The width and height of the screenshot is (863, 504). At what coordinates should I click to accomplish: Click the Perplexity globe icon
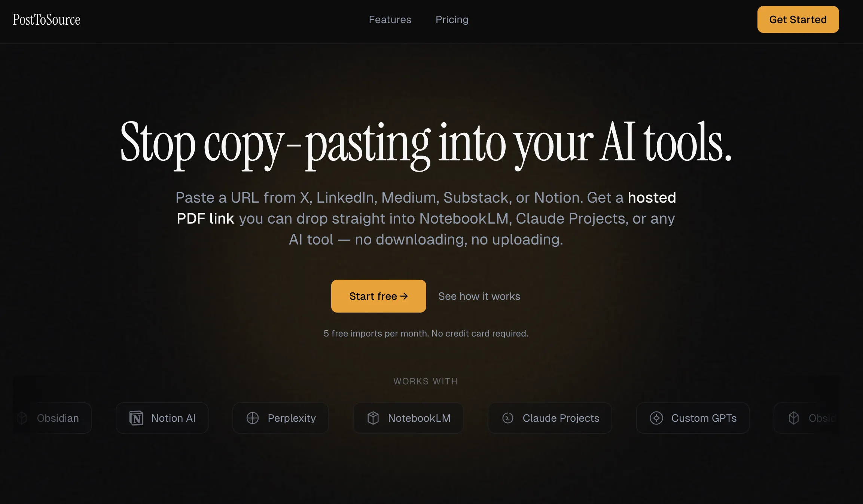click(x=253, y=418)
